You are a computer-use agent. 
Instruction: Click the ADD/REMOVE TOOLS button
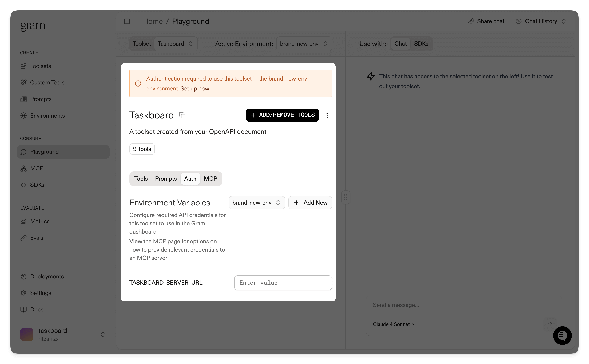pos(282,115)
